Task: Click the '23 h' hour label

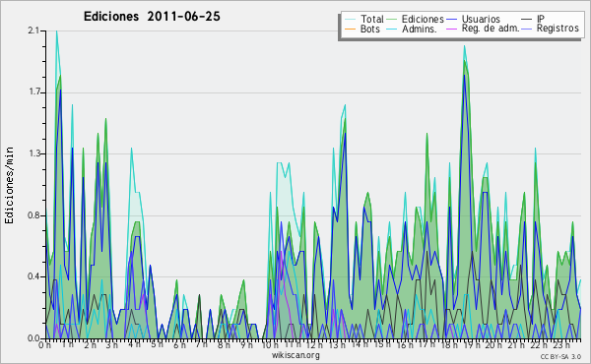Action: coord(561,344)
